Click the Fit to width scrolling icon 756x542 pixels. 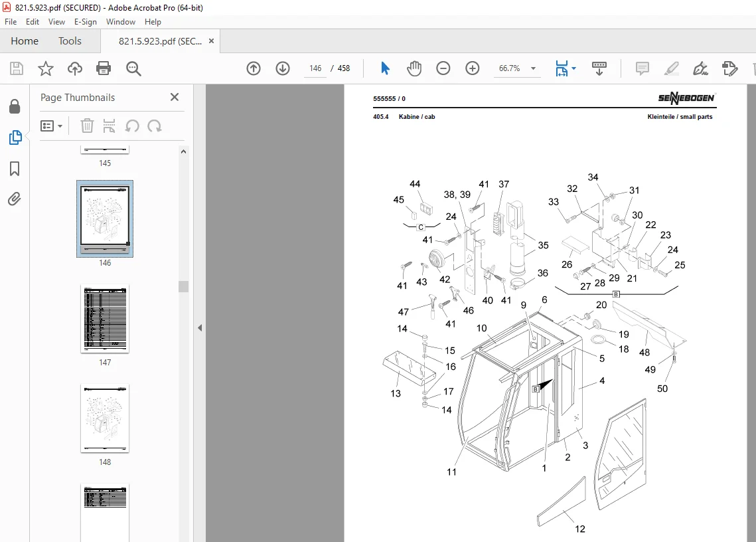click(562, 68)
